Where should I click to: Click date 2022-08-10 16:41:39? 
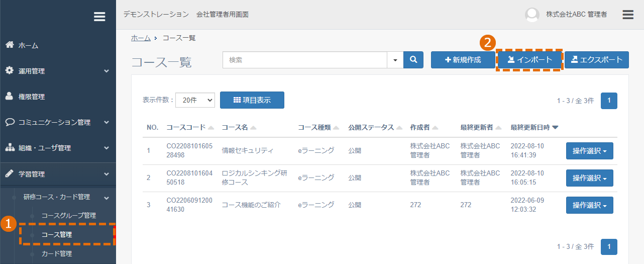(527, 151)
